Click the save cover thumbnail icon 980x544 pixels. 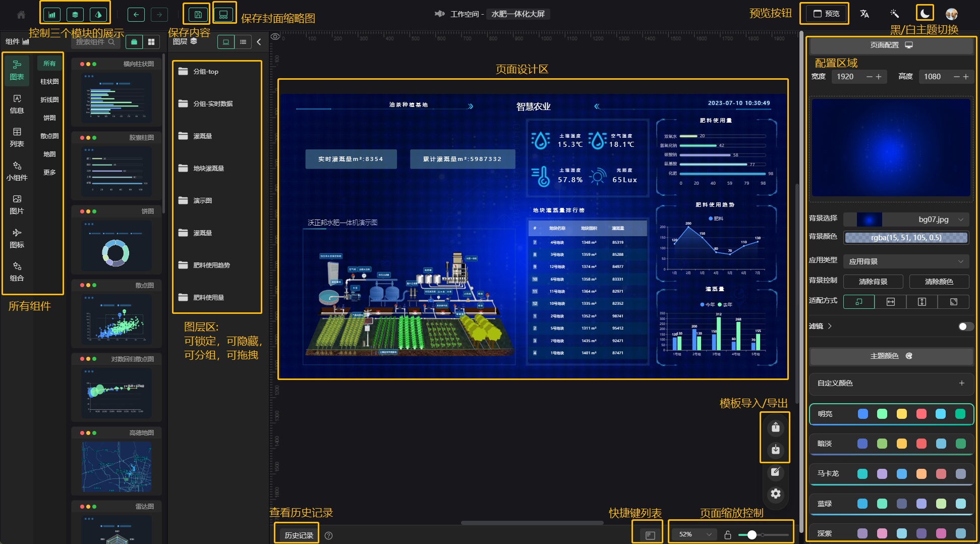tap(223, 15)
